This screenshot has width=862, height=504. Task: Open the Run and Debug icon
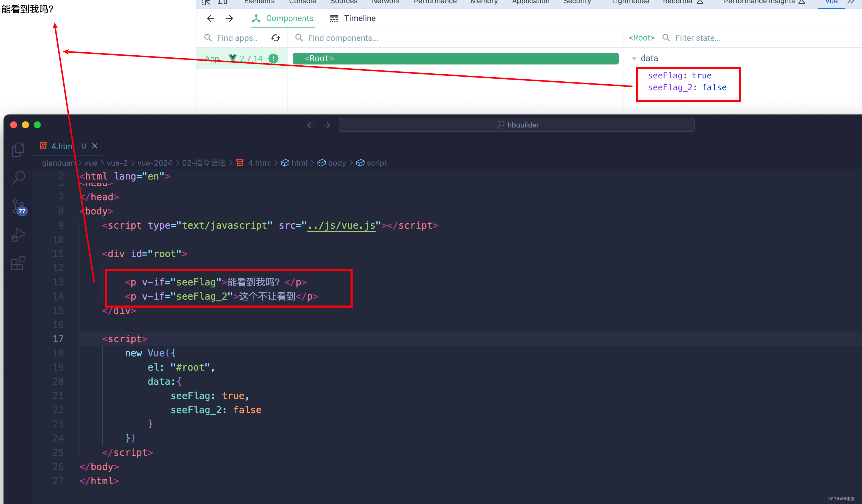18,235
